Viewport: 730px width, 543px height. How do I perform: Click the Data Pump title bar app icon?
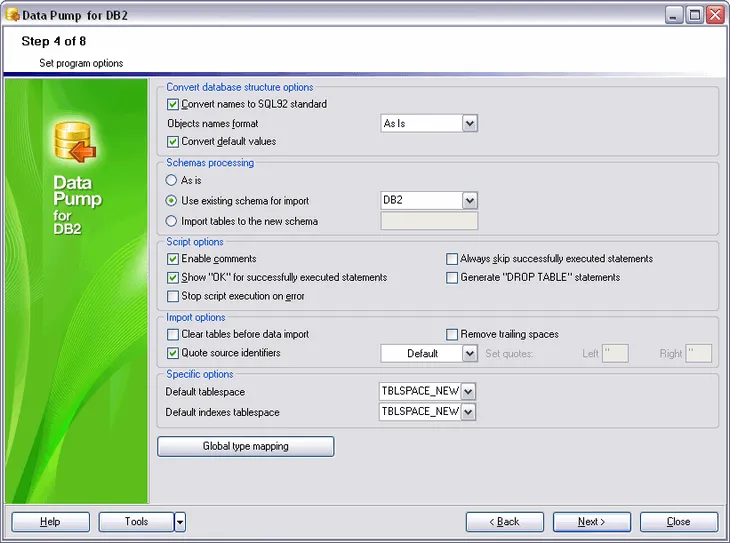click(13, 14)
